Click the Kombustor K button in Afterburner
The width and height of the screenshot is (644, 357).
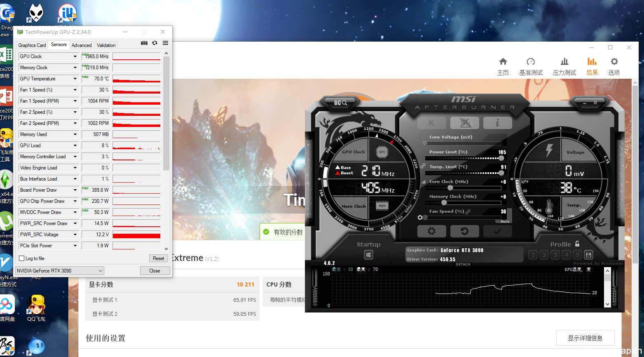click(431, 123)
